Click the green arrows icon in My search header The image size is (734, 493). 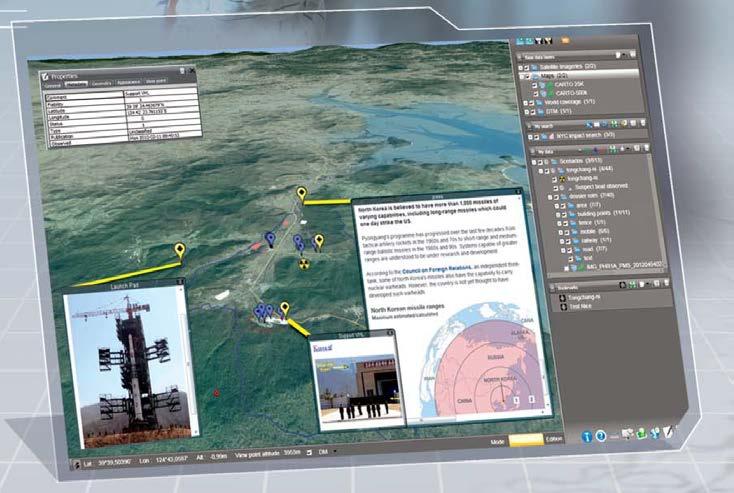[x=614, y=124]
